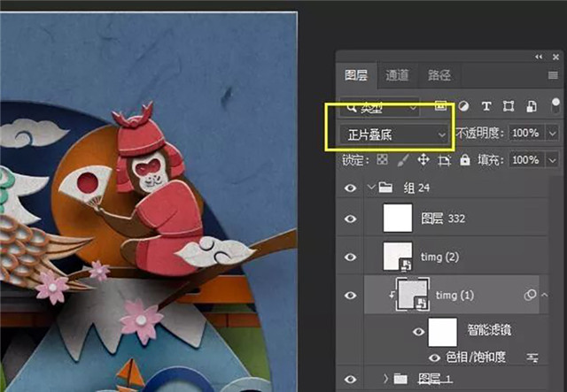Click the lock image pixels brush icon

[402, 160]
